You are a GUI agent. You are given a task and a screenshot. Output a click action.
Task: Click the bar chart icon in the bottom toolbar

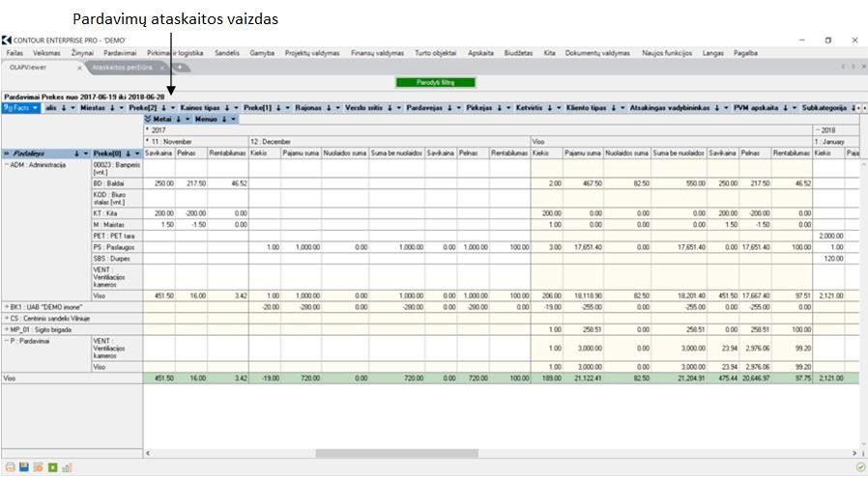tap(67, 467)
